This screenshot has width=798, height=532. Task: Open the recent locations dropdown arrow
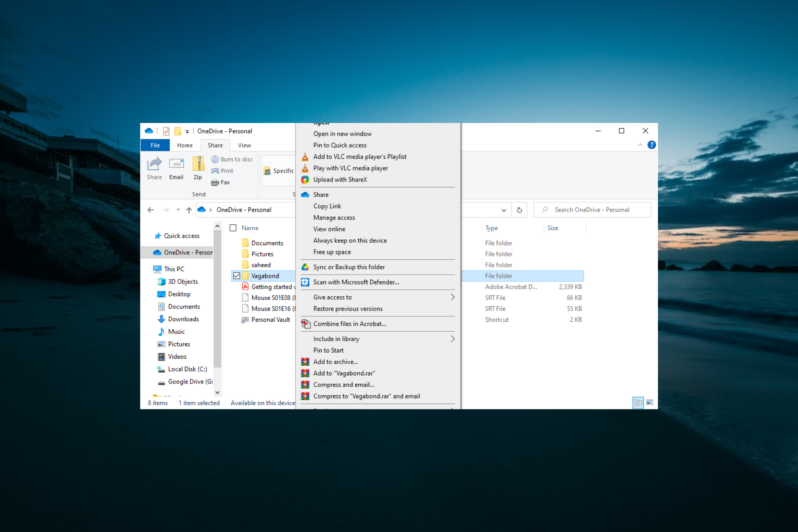pyautogui.click(x=178, y=210)
